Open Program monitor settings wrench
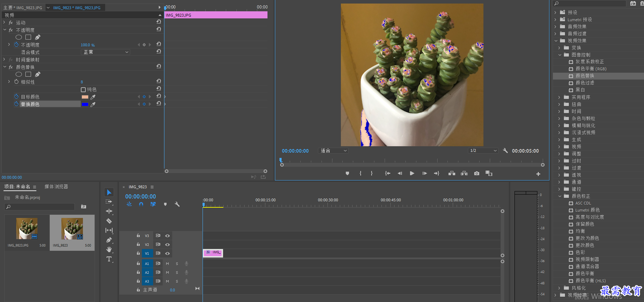The width and height of the screenshot is (644, 302). (x=505, y=150)
